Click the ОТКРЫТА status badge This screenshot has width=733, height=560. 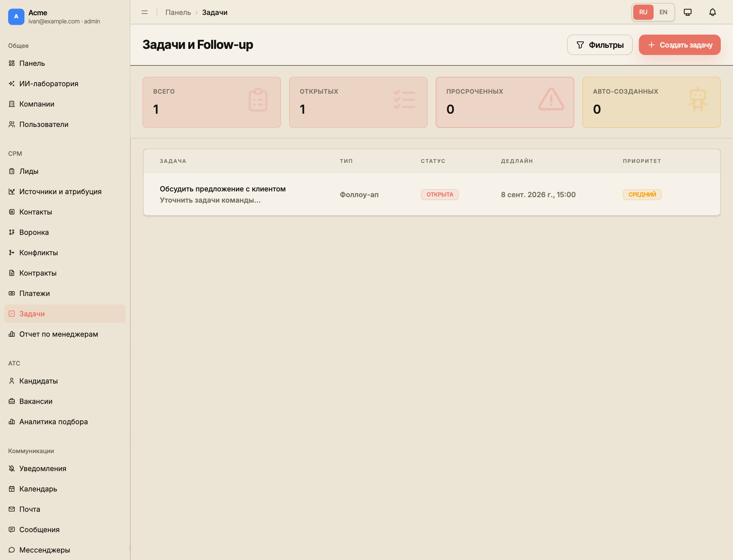point(440,194)
